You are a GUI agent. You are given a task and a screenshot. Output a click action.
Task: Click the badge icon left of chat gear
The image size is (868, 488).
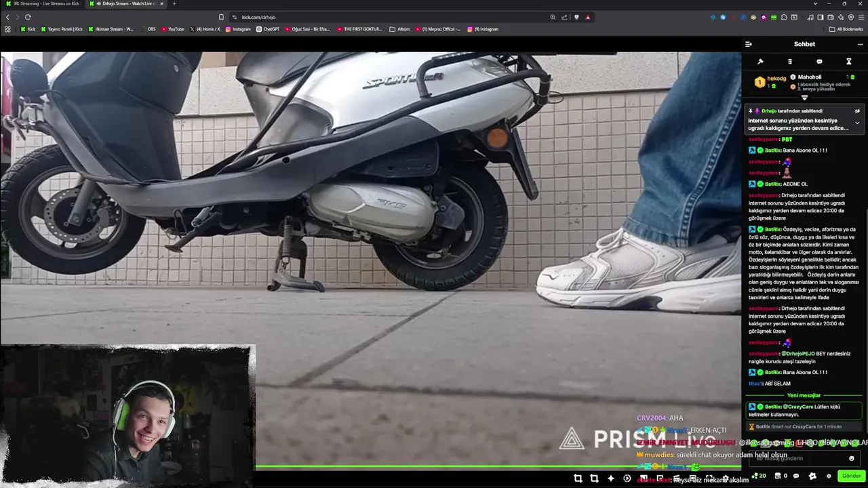click(x=812, y=476)
